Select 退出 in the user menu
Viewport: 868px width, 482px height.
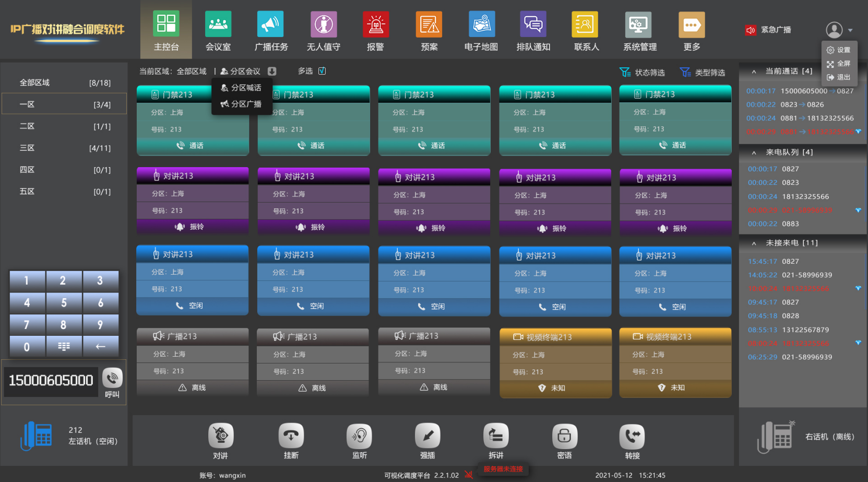839,77
